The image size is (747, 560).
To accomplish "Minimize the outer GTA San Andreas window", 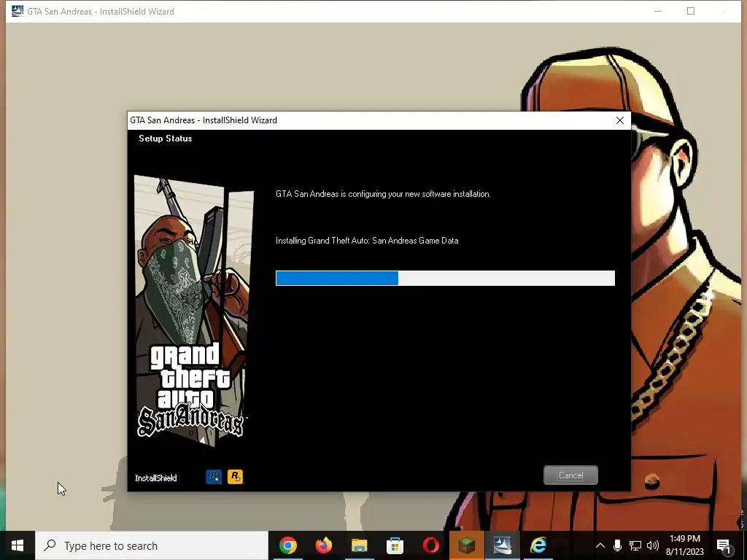I will [x=658, y=11].
